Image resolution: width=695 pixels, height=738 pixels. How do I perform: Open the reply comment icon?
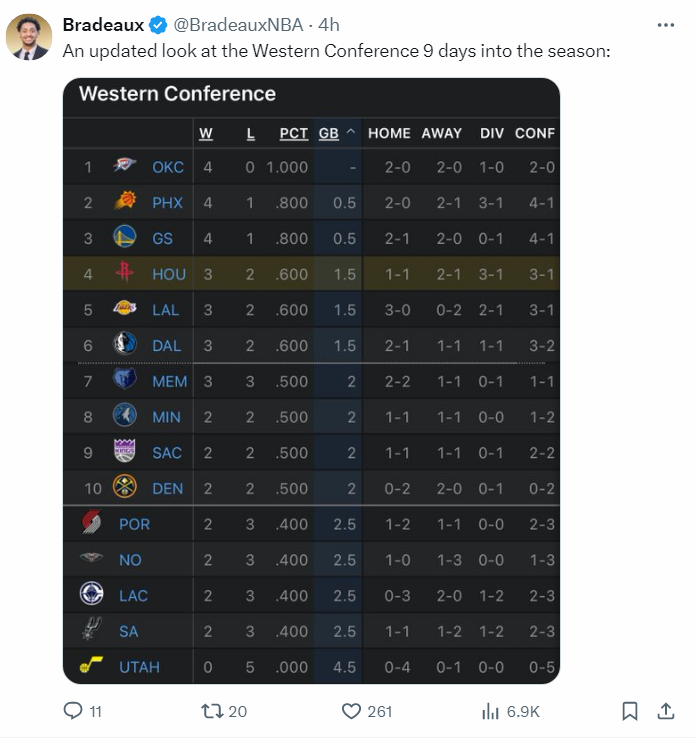[73, 711]
